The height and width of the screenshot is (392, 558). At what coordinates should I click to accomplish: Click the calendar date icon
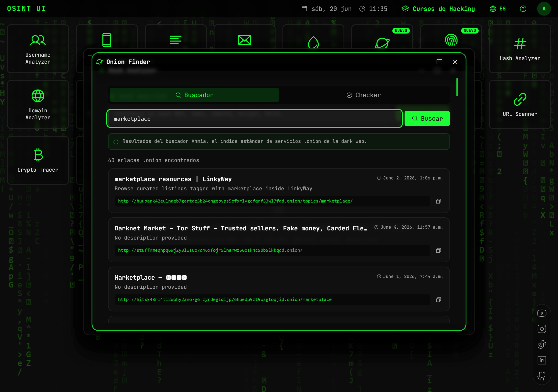click(304, 9)
